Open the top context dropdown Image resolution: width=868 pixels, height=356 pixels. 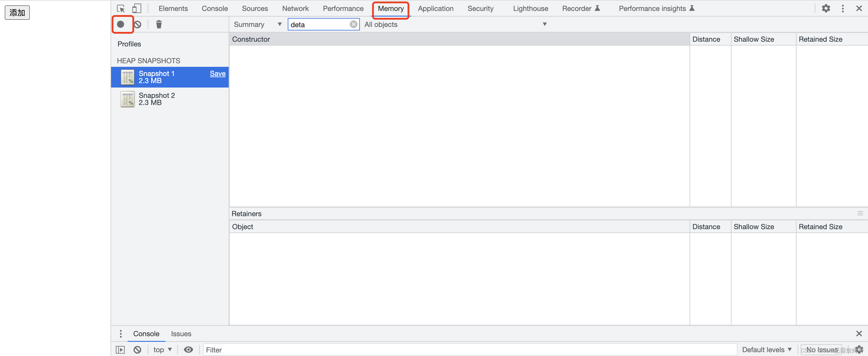click(162, 349)
